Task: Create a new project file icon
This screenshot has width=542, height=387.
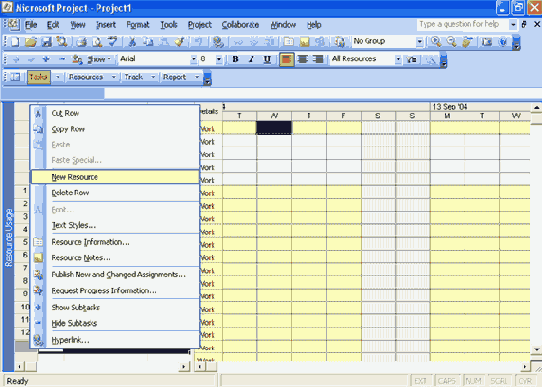Action: 15,42
